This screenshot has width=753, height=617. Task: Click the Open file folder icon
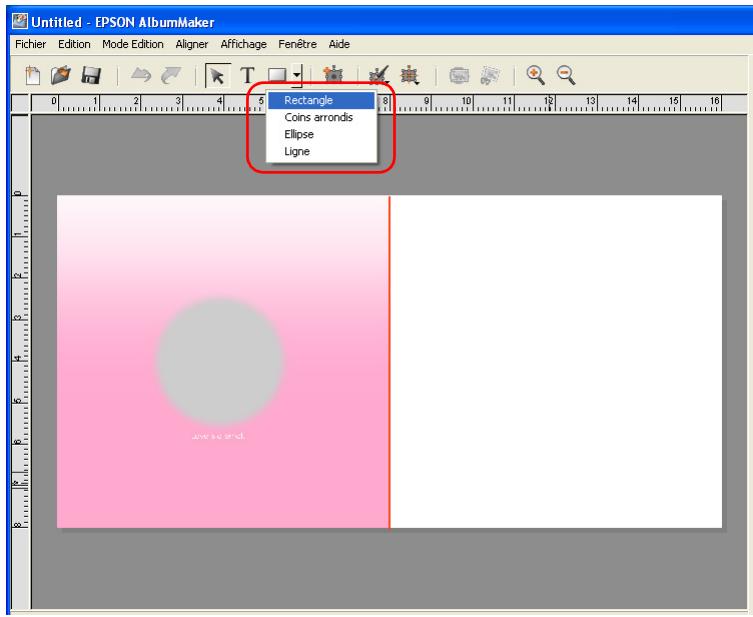click(61, 75)
